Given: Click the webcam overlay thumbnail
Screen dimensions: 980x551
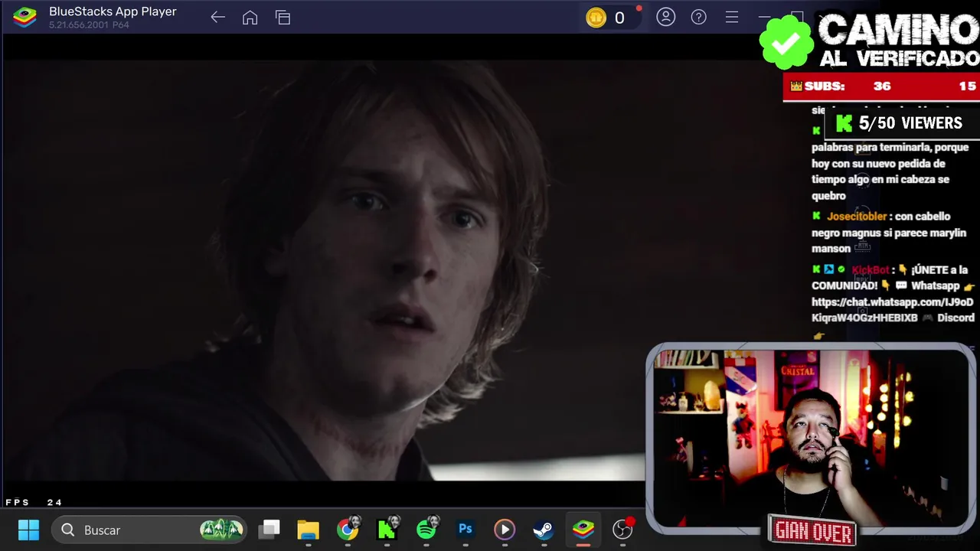Looking at the screenshot, I should 812,438.
